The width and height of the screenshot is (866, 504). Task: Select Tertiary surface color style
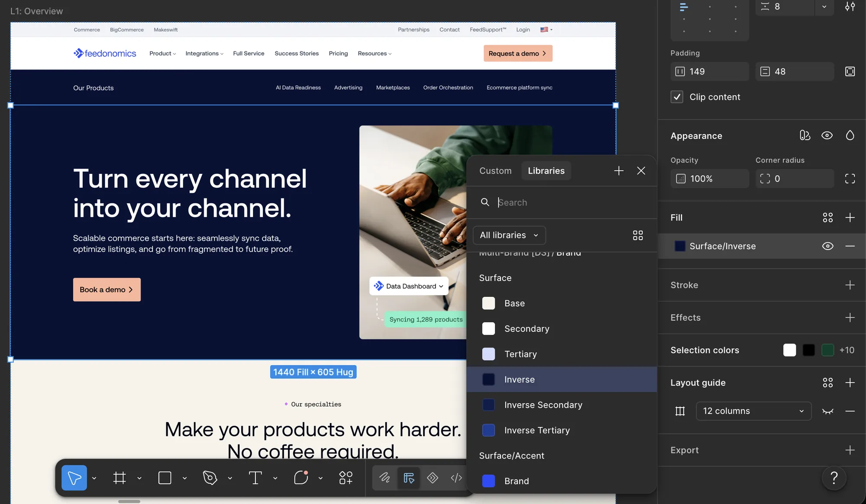coord(562,354)
